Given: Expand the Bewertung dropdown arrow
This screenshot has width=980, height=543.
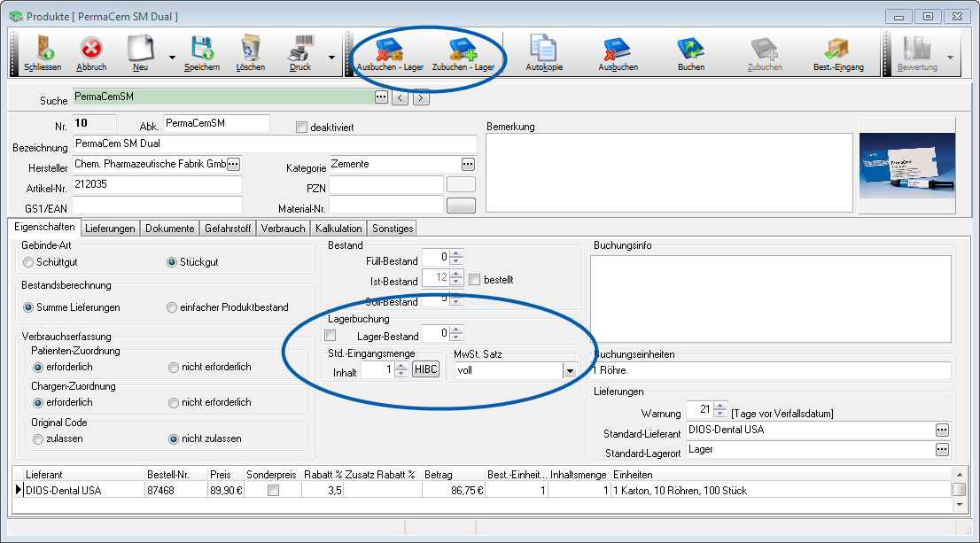Looking at the screenshot, I should [950, 58].
